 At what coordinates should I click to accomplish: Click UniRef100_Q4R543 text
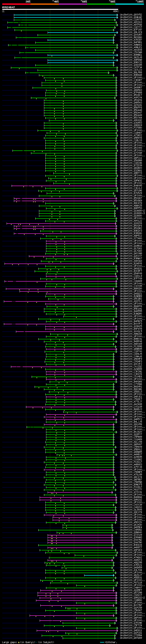131,103
